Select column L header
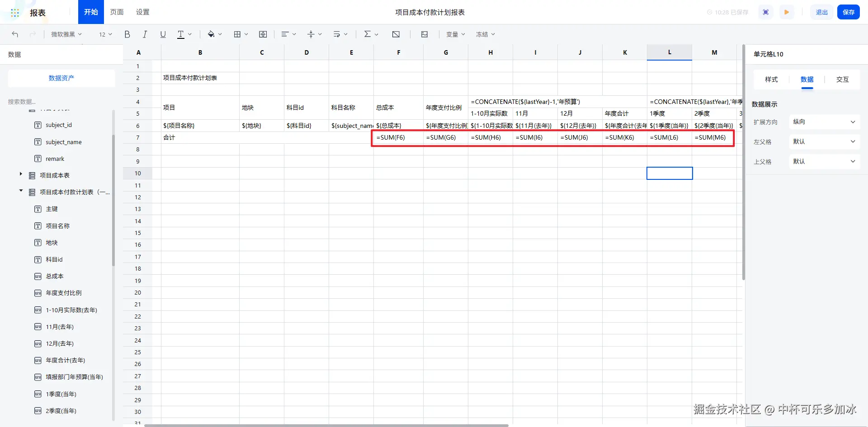The image size is (868, 427). point(670,52)
